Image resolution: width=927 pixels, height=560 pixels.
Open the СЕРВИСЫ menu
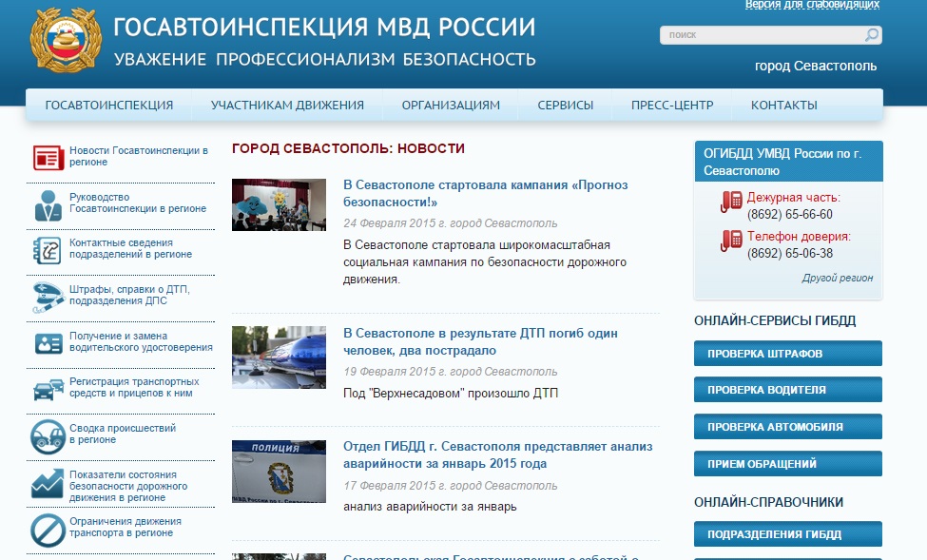click(x=565, y=106)
